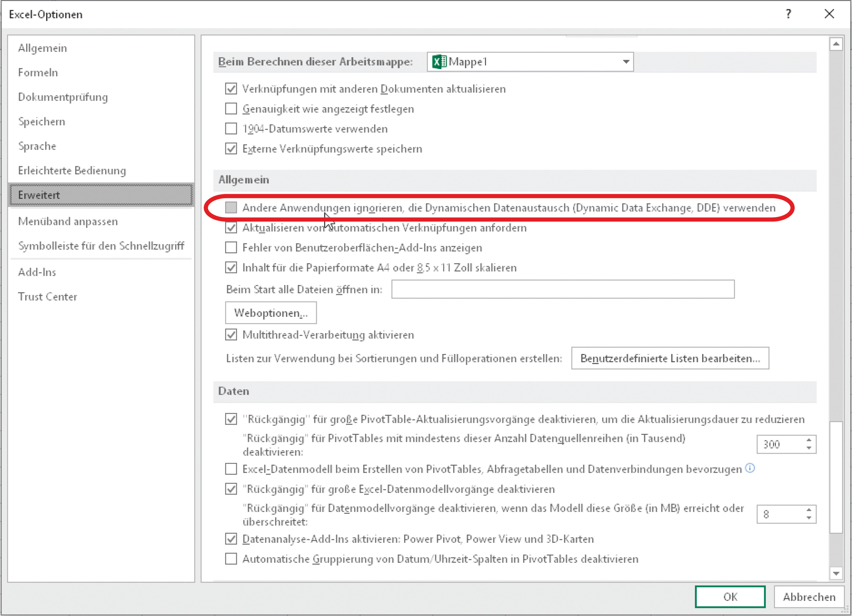Confirm with the OK button
This screenshot has width=852, height=616.
730,597
